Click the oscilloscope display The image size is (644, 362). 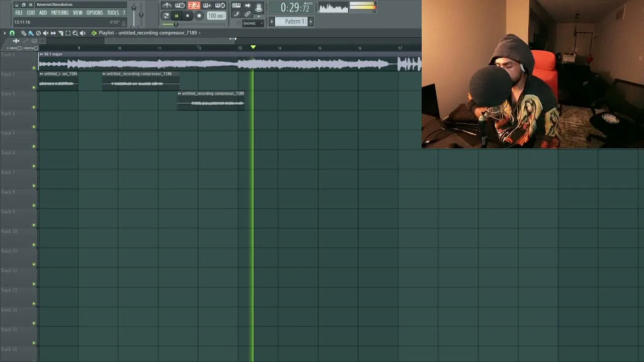tap(334, 7)
